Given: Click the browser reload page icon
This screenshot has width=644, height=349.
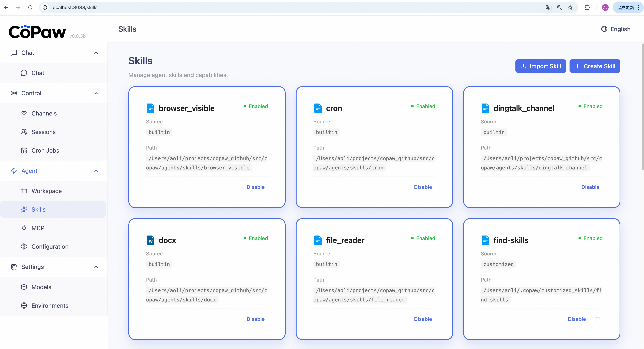Looking at the screenshot, I should point(30,8).
